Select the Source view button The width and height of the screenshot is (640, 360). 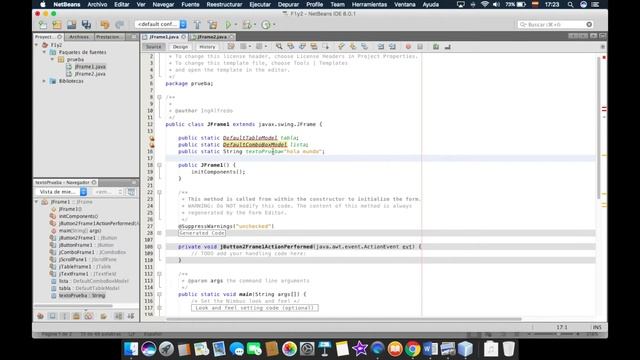pos(153,47)
